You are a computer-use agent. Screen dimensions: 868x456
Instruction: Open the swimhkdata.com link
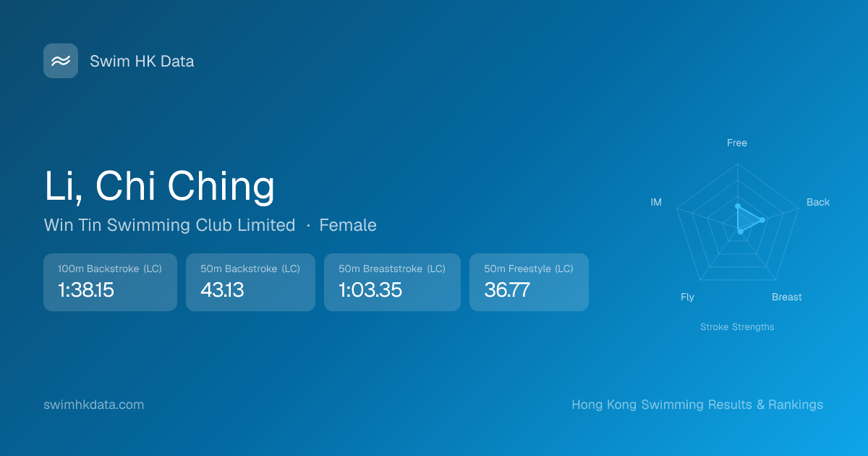click(94, 405)
